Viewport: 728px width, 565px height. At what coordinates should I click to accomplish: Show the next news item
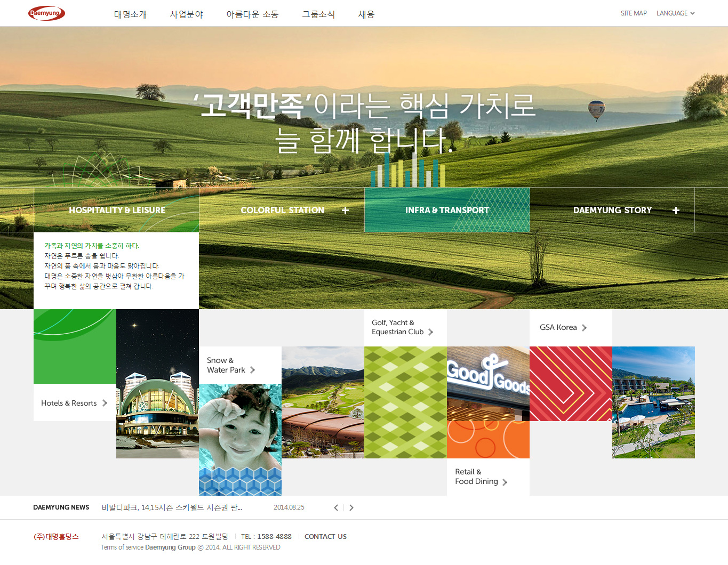click(x=351, y=507)
